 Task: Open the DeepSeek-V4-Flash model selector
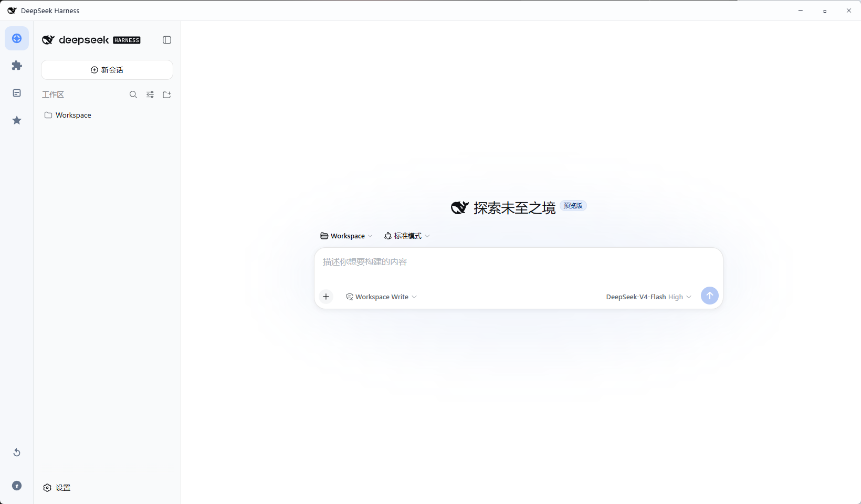pos(648,297)
